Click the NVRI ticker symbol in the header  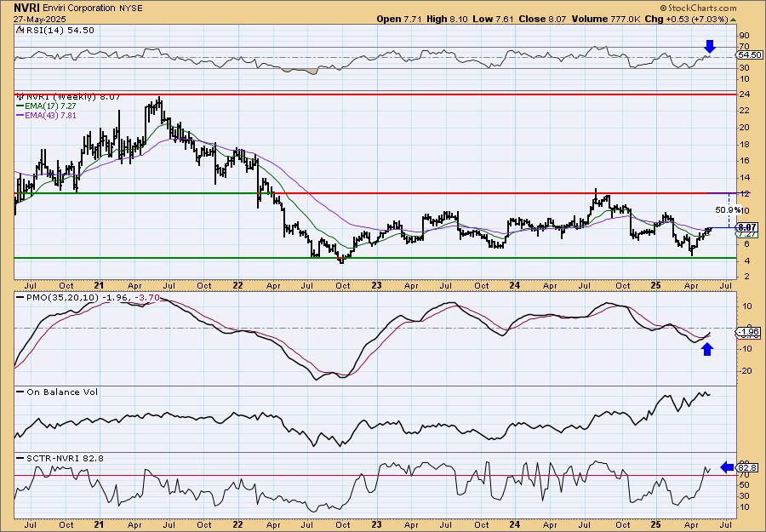click(26, 8)
